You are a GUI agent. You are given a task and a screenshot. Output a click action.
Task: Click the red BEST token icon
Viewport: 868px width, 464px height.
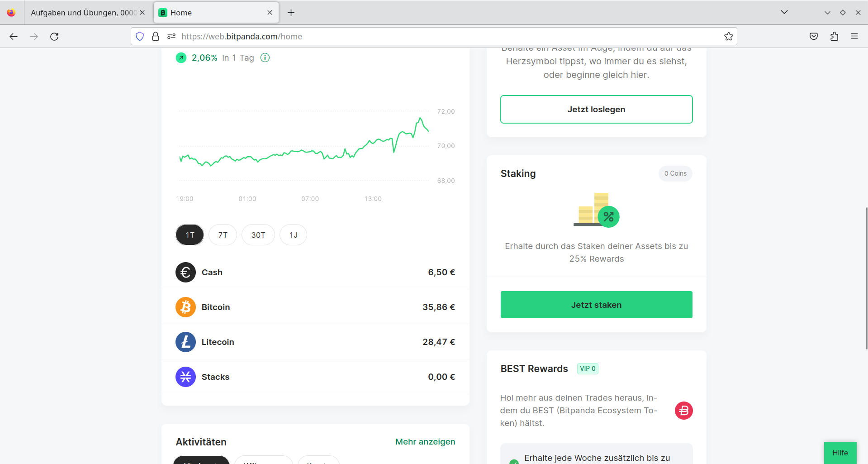(x=683, y=411)
